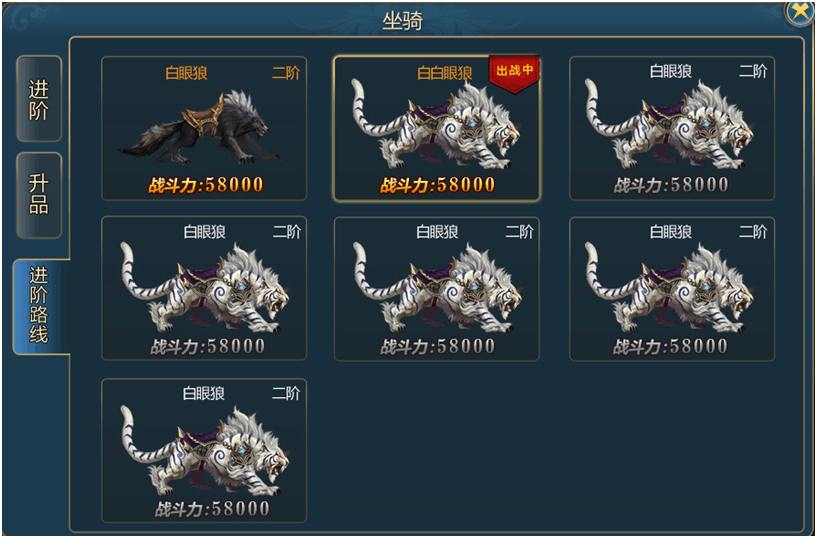This screenshot has height=538, width=817.
Task: Click the 白白眼狼 mount name label
Action: click(x=444, y=73)
